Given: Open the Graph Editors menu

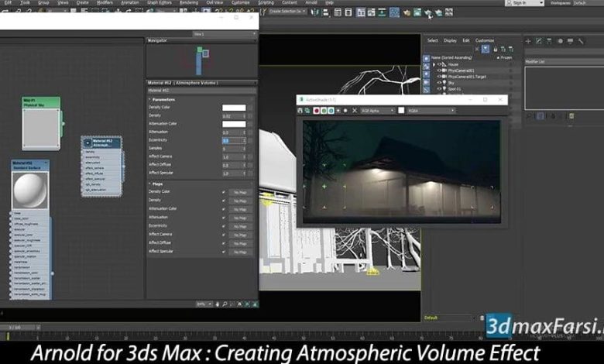Looking at the screenshot, I should click(x=160, y=2).
